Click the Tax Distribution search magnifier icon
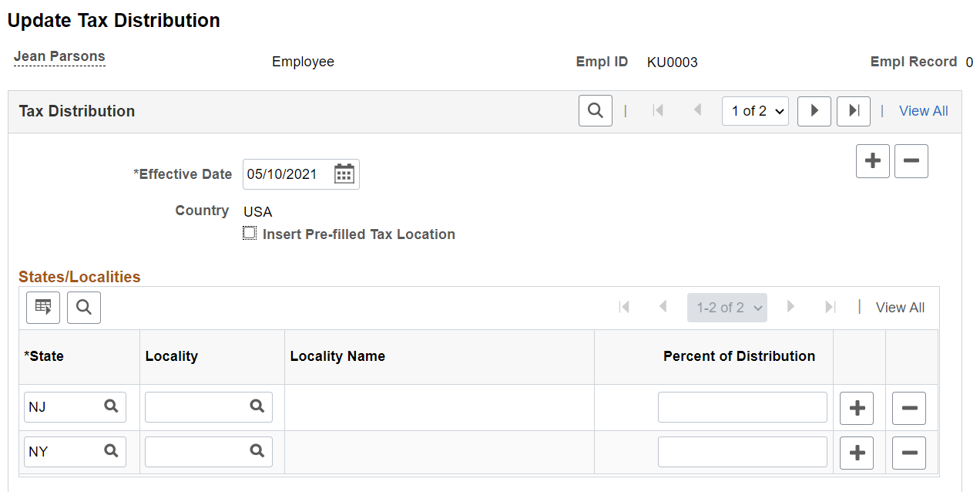 click(596, 110)
